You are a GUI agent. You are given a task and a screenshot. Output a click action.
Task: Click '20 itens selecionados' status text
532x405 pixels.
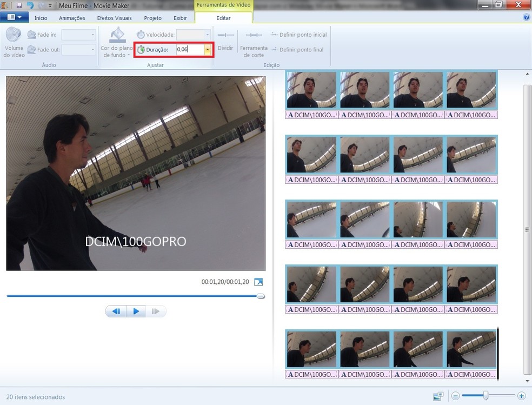click(x=36, y=397)
